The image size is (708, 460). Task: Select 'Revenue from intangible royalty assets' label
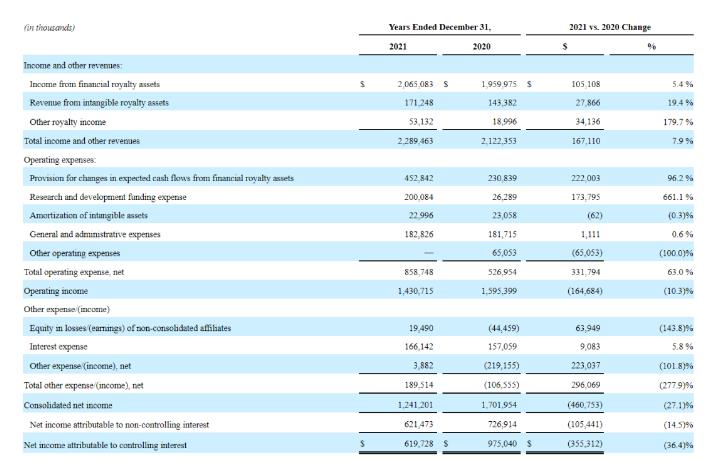[x=98, y=103]
